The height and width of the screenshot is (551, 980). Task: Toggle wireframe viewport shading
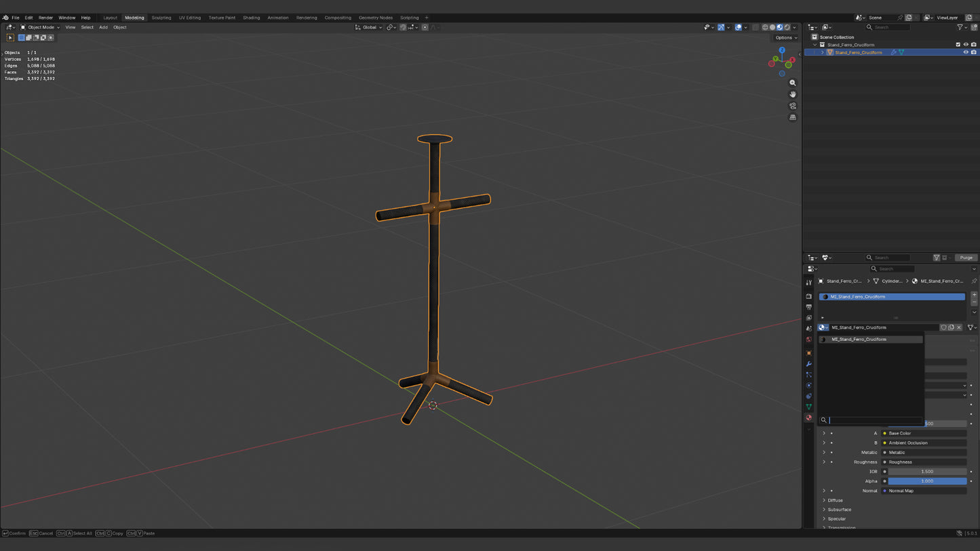(x=765, y=27)
